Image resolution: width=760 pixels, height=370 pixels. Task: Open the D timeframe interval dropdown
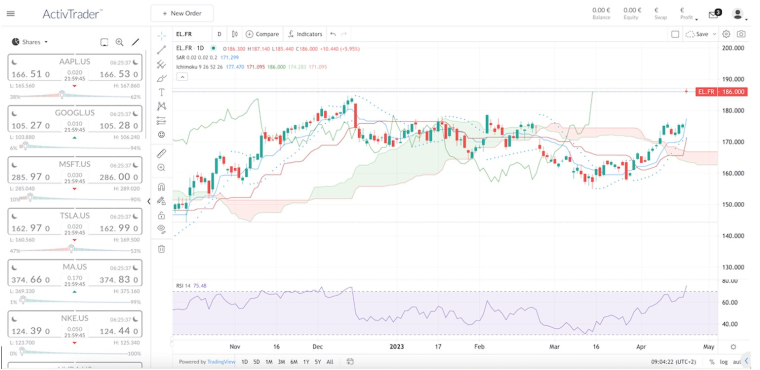click(x=219, y=34)
